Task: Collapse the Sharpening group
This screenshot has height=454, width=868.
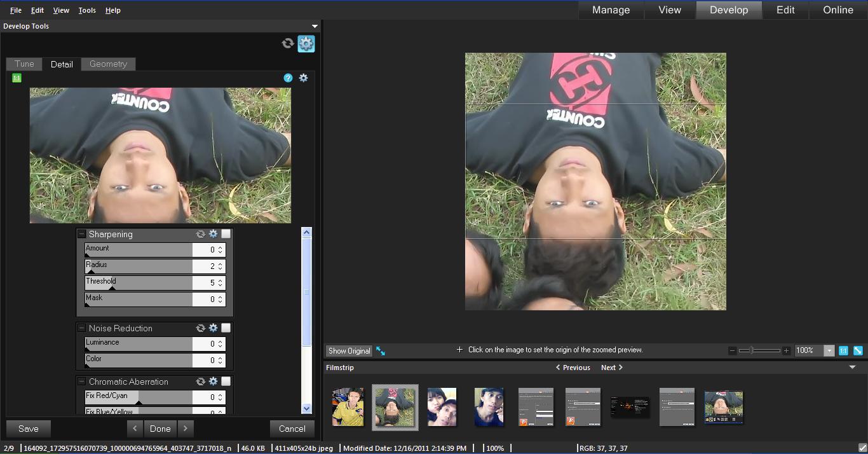Action: (x=81, y=234)
